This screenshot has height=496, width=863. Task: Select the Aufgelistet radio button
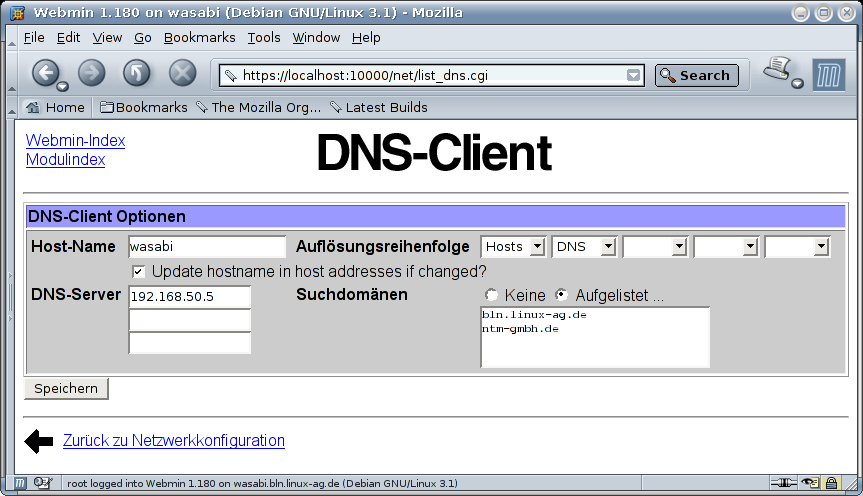pos(561,295)
